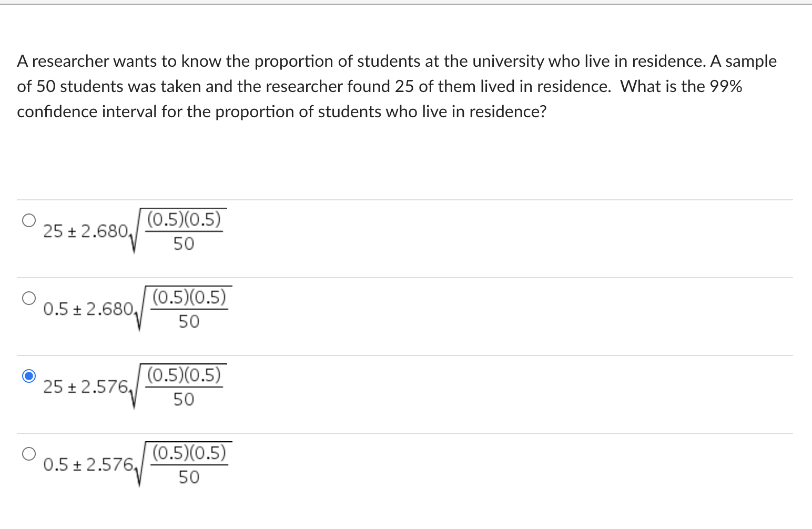Click the 2.576 multiplier in the last option
Screen dimensions: 812x529
coord(110,464)
